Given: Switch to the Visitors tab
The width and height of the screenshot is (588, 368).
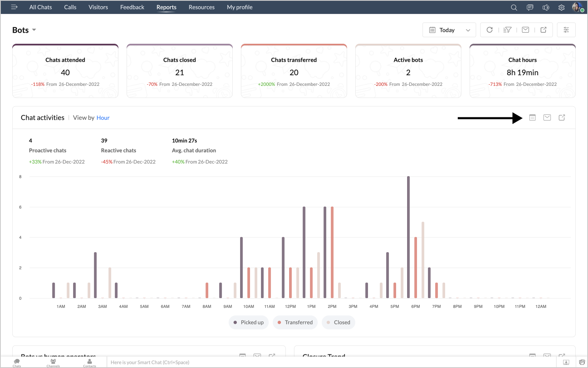Looking at the screenshot, I should tap(98, 7).
